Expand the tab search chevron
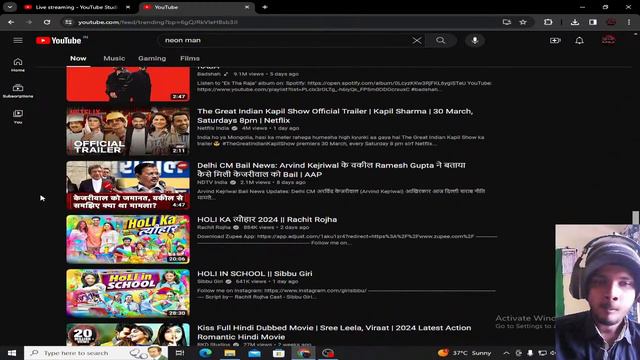The image size is (640, 360). (9, 7)
